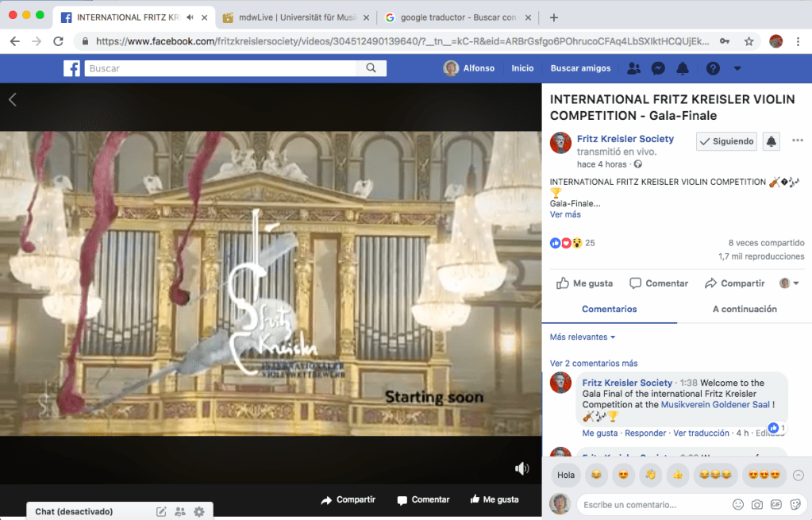The width and height of the screenshot is (812, 520).
Task: Switch to the A continuación tab
Action: click(745, 309)
